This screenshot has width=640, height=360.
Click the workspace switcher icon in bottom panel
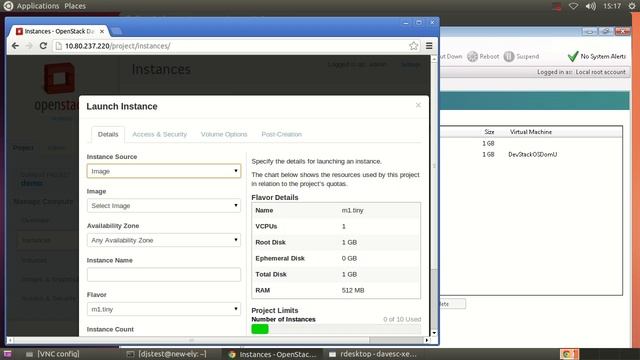tap(8, 354)
